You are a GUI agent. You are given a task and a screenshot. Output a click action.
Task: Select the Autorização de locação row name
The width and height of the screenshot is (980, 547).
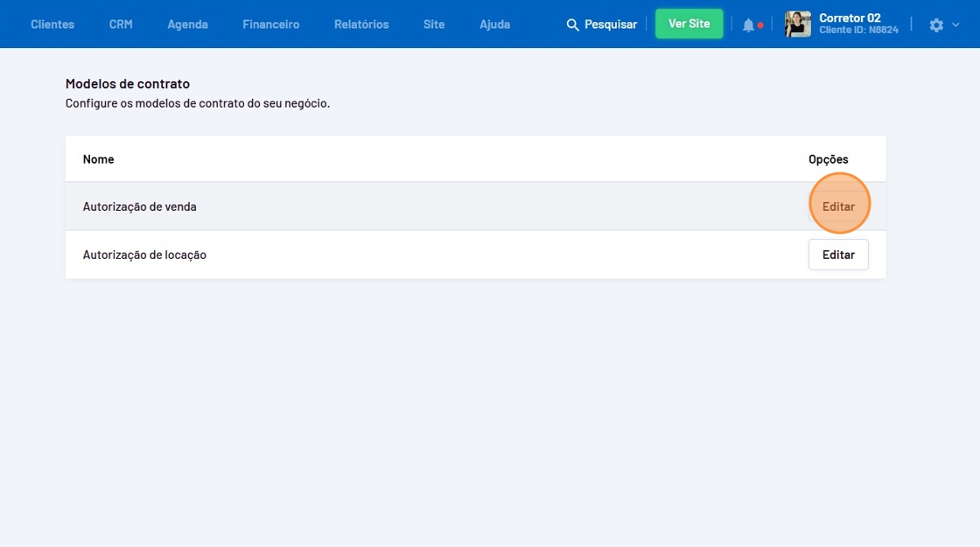[x=144, y=255]
